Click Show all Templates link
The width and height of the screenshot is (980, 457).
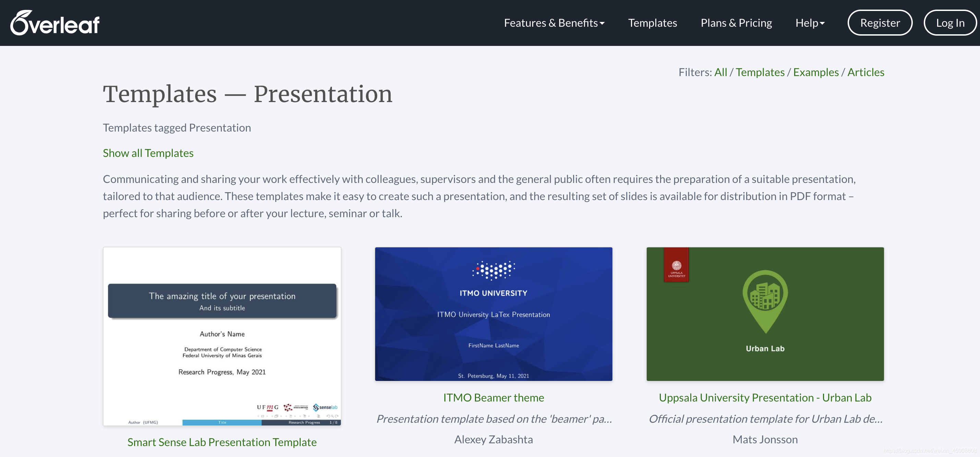[x=148, y=153]
